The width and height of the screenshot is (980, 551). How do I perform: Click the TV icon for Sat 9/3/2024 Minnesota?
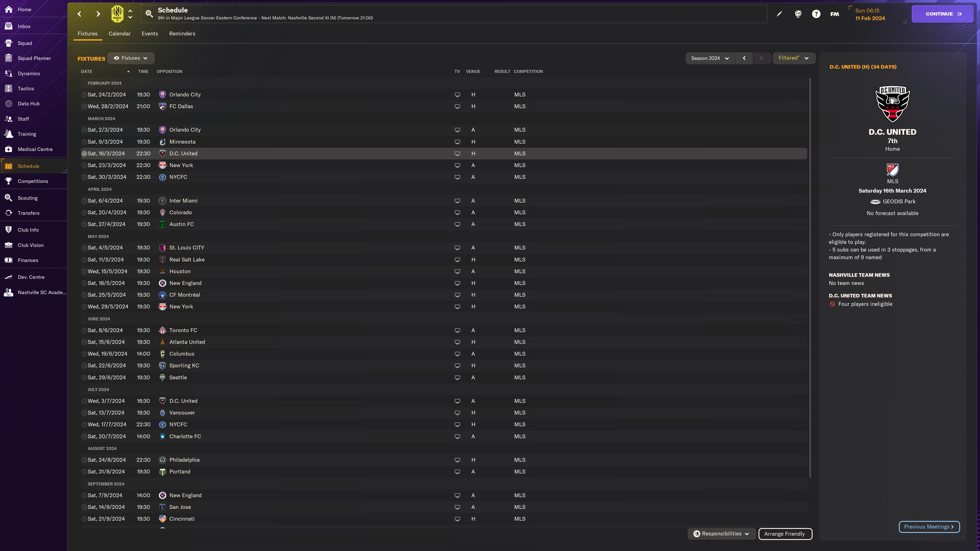click(x=457, y=142)
